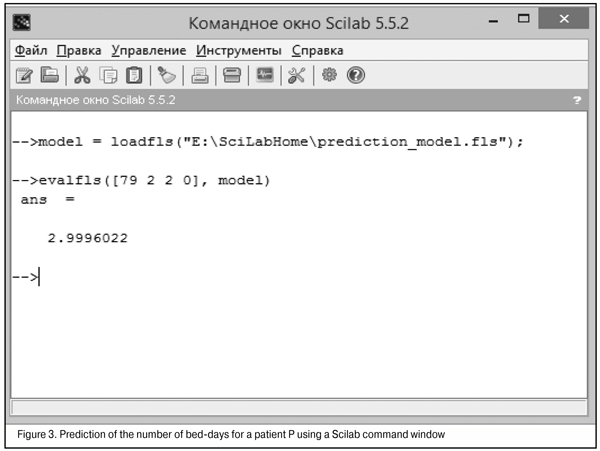
Task: Click the Print icon in toolbar
Action: pyautogui.click(x=200, y=76)
